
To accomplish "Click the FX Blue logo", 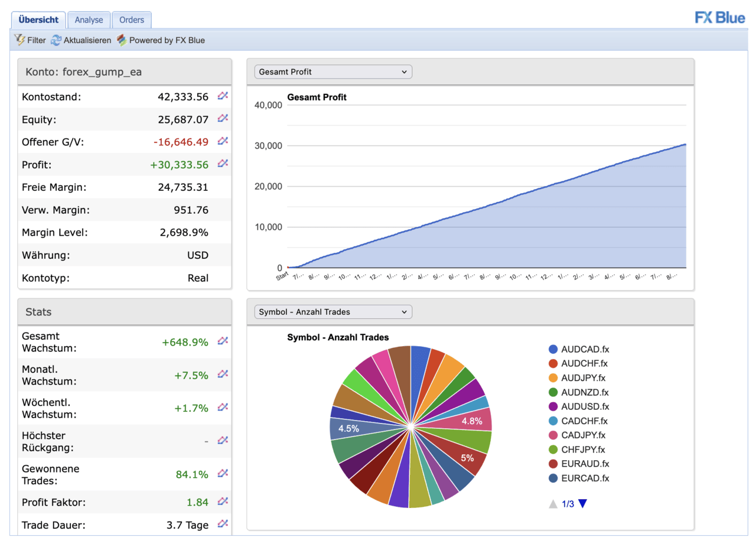I will [719, 18].
